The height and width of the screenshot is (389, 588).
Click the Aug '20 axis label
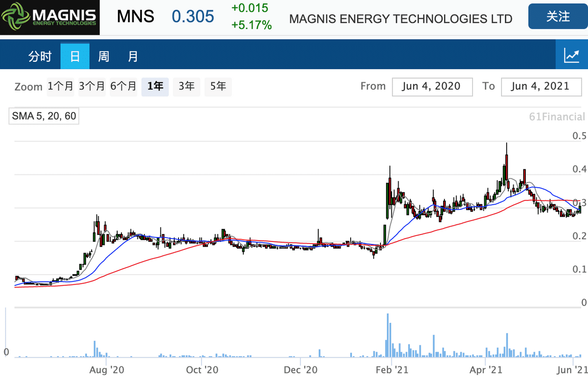click(107, 370)
